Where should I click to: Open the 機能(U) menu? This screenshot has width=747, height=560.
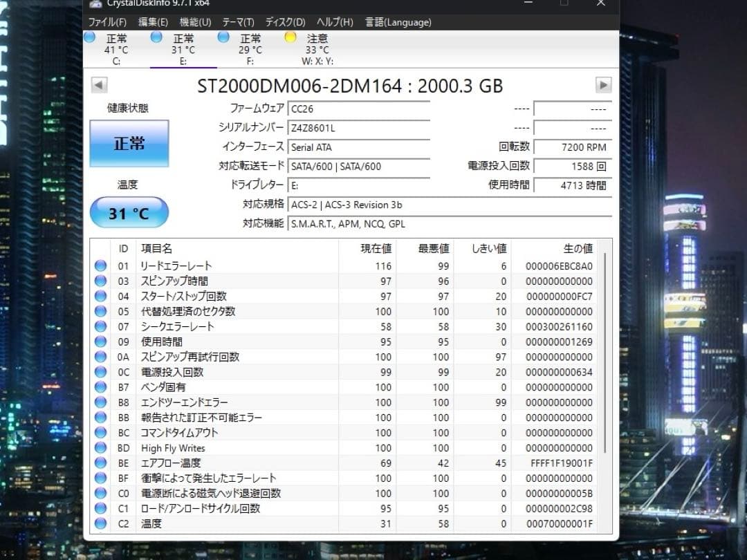pos(194,22)
